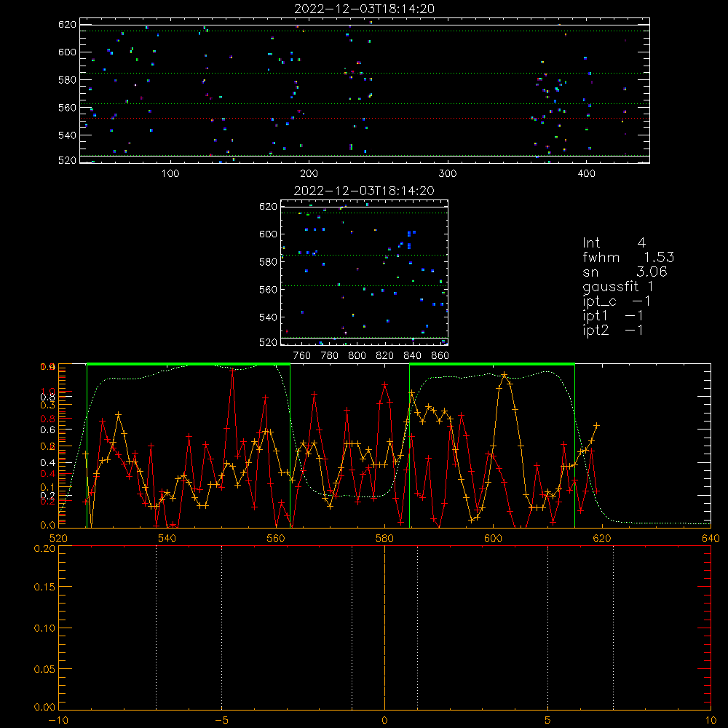
Task: Click x-axis label 600 on profile plot
Action: (x=493, y=538)
